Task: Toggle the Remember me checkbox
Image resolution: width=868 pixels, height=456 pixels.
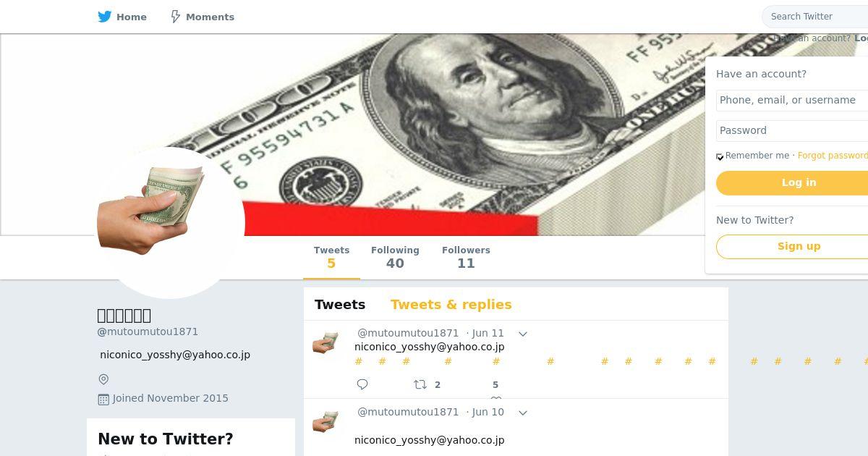Action: [x=720, y=156]
